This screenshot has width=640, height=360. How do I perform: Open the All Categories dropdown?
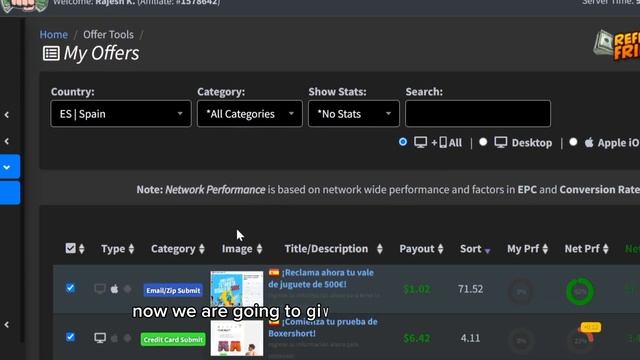click(x=250, y=114)
